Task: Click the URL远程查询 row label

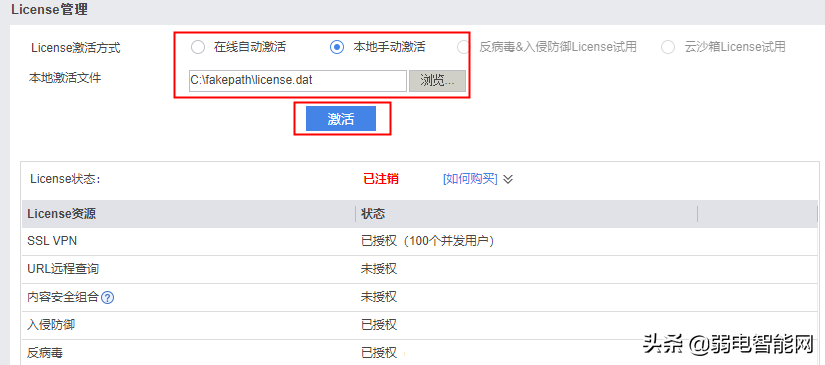Action: tap(63, 269)
